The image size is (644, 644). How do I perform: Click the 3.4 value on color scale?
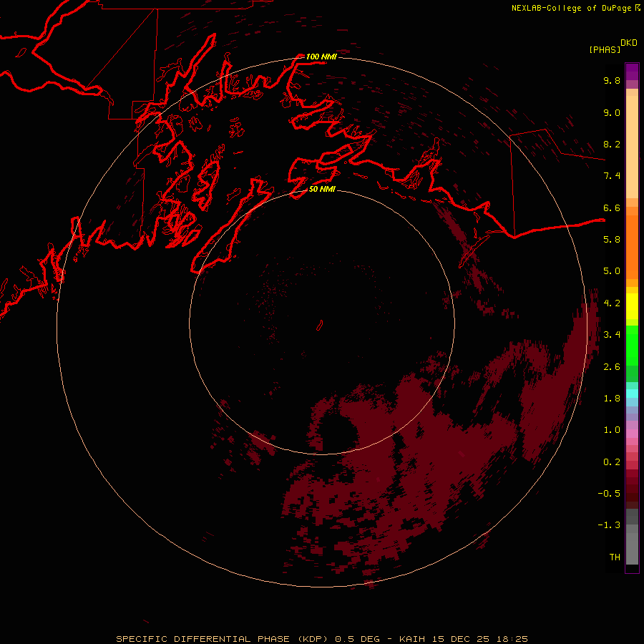click(x=612, y=335)
